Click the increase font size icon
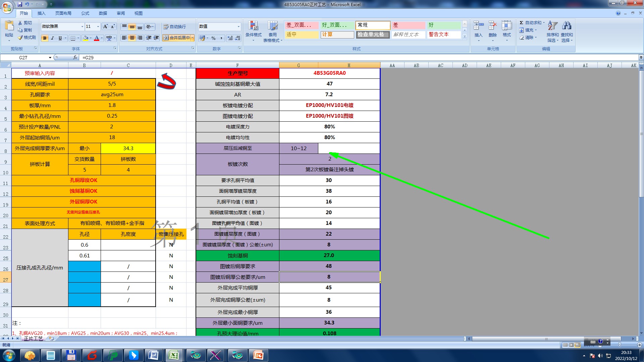 [105, 26]
